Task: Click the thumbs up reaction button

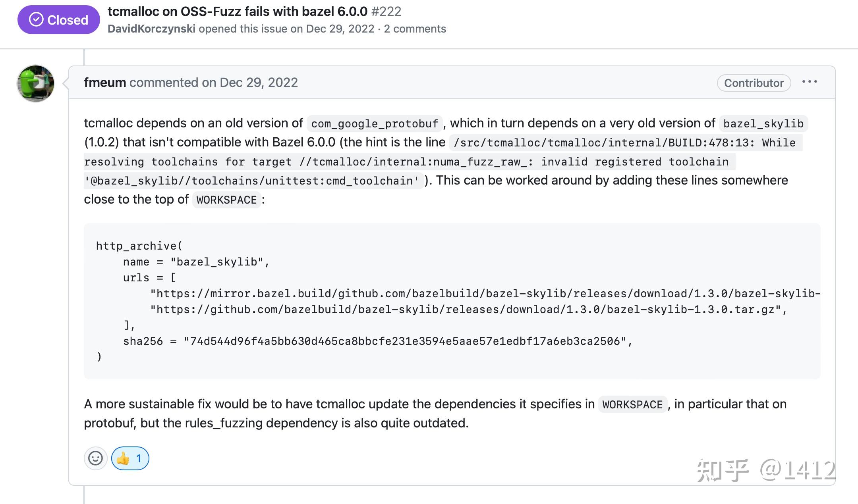Action: point(130,458)
